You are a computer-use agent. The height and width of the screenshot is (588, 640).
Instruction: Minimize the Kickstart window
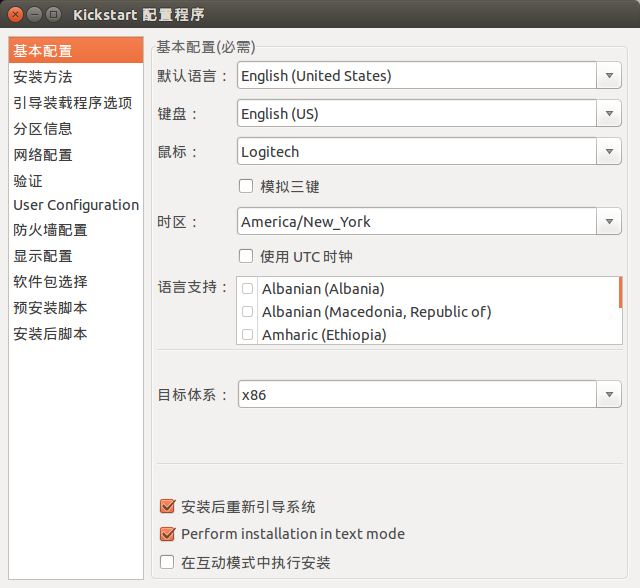click(34, 15)
